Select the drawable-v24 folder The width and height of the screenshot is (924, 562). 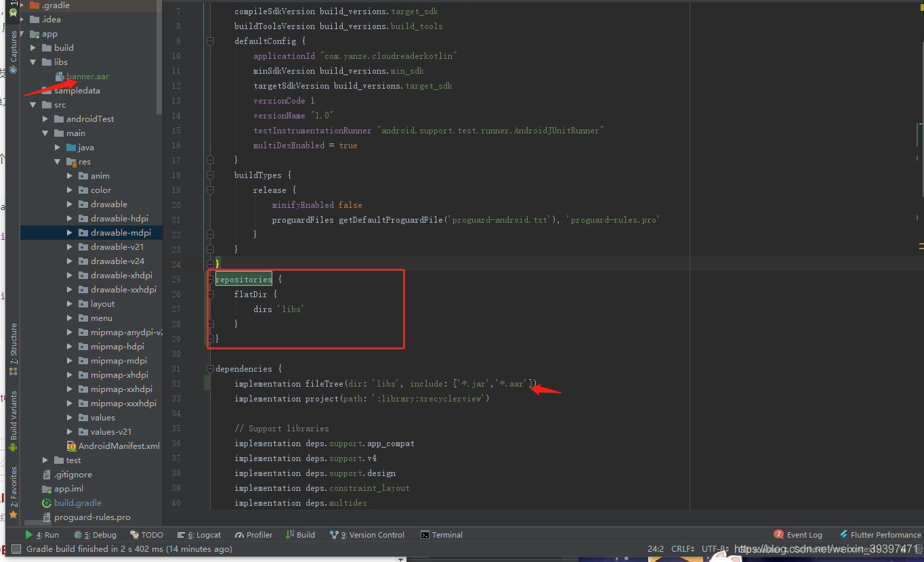pos(117,261)
